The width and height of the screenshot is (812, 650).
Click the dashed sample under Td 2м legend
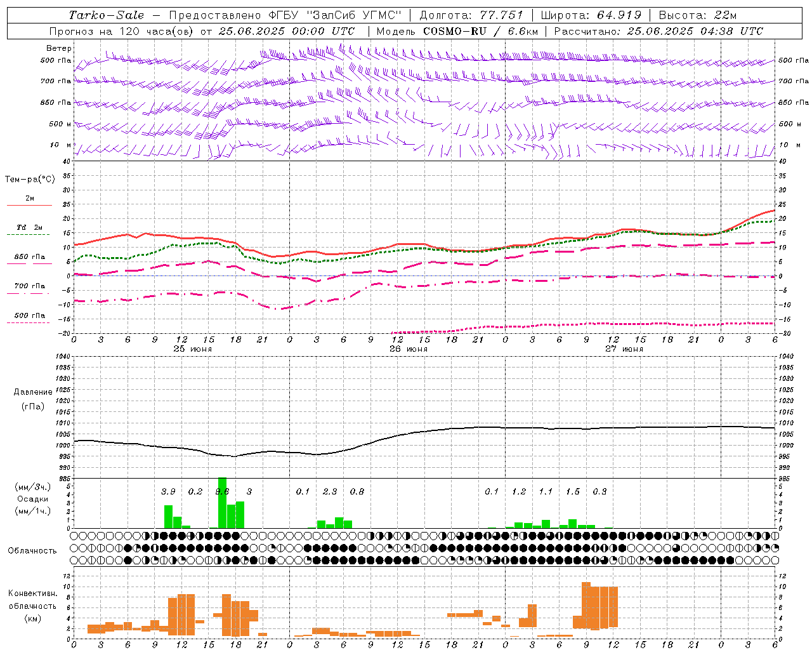[29, 235]
